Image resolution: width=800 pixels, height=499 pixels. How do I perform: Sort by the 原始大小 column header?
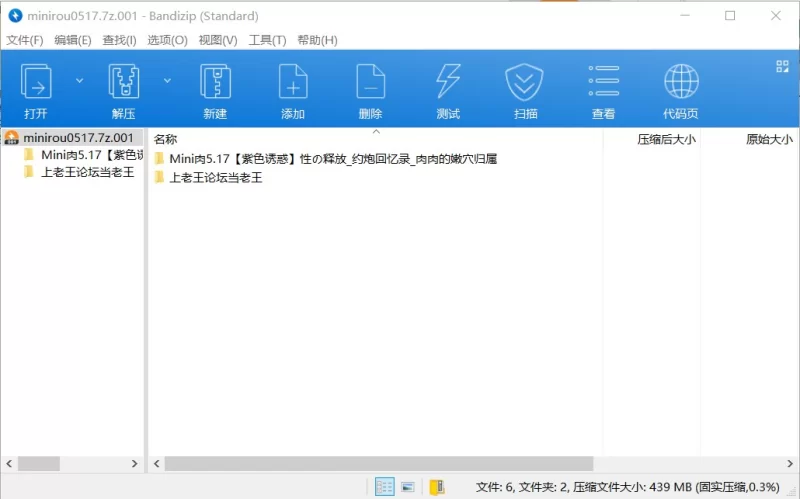pos(769,139)
